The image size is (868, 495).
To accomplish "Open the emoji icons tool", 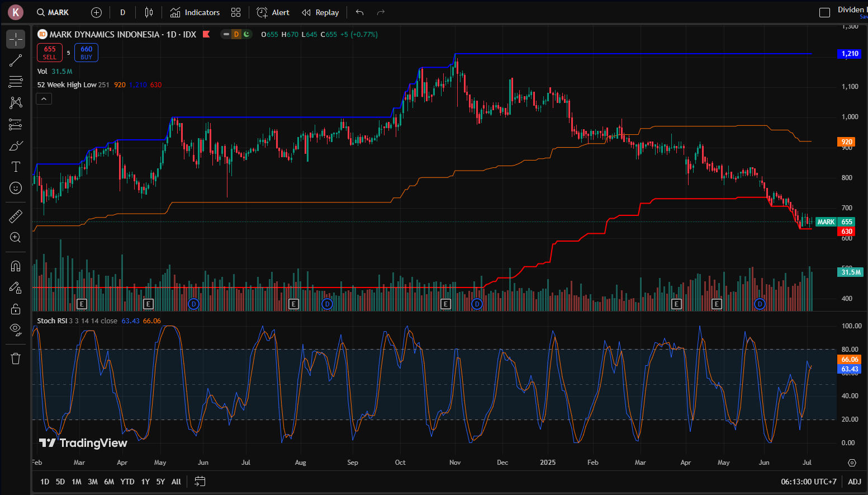I will (16, 188).
